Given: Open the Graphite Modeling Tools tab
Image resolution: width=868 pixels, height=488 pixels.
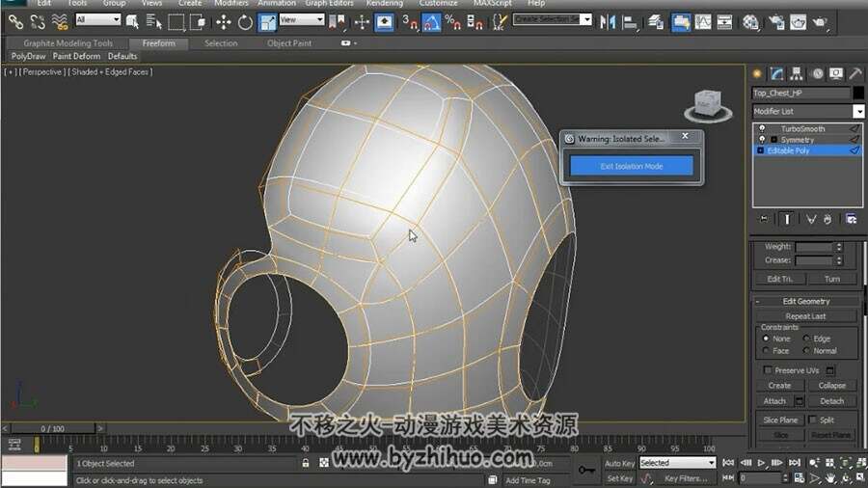Looking at the screenshot, I should (68, 43).
